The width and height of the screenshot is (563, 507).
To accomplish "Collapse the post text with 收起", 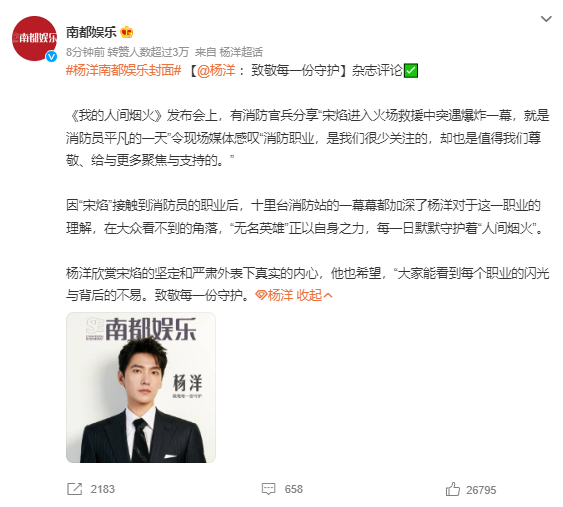I will click(314, 295).
